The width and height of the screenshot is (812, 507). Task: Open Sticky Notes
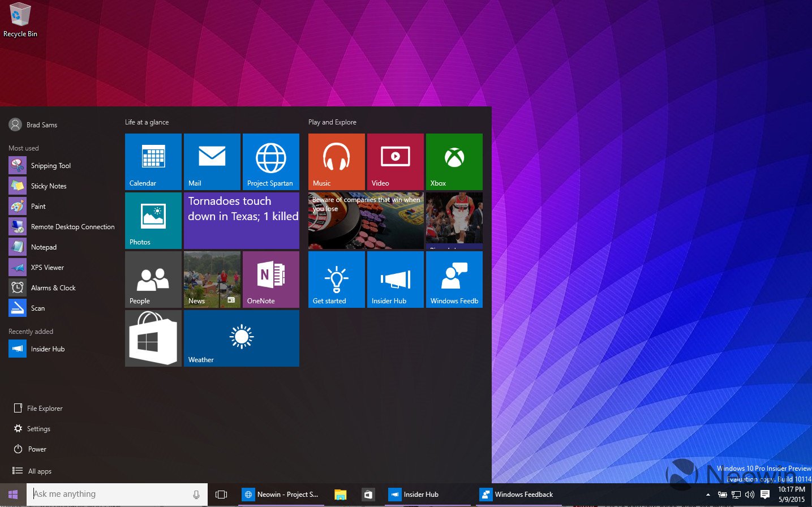coord(48,186)
